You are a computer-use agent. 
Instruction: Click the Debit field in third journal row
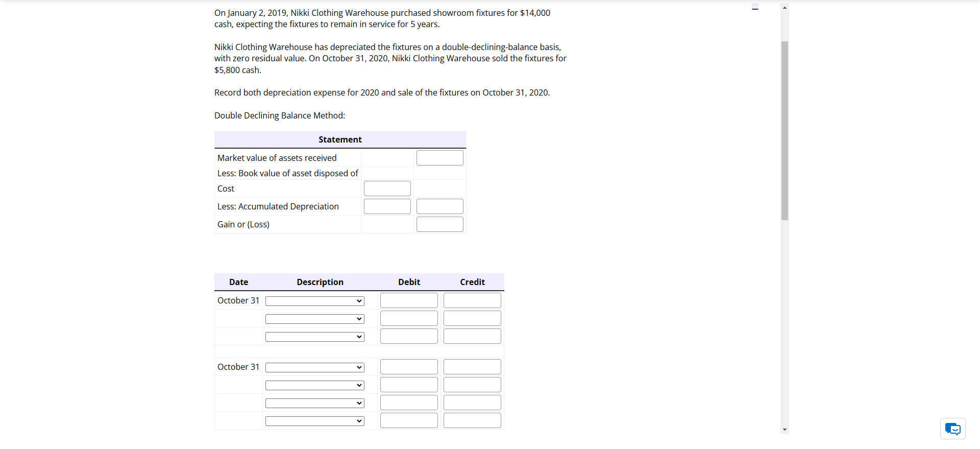coord(409,336)
